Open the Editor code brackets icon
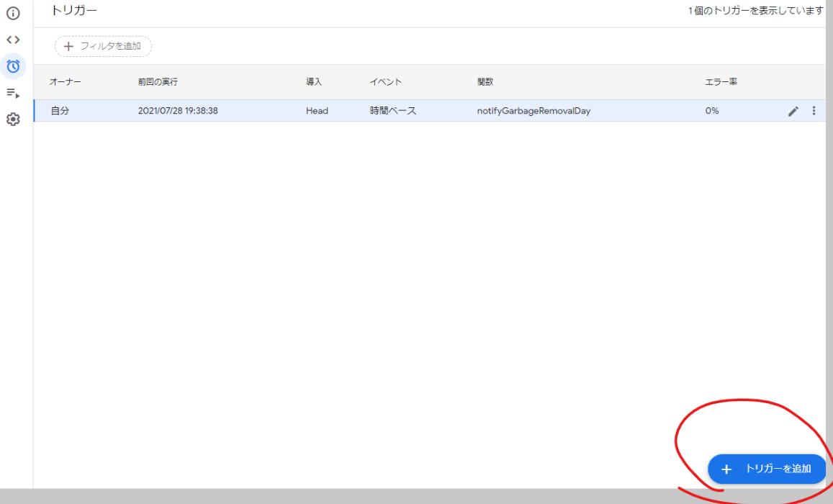Screen dimensions: 833x504 [13, 40]
